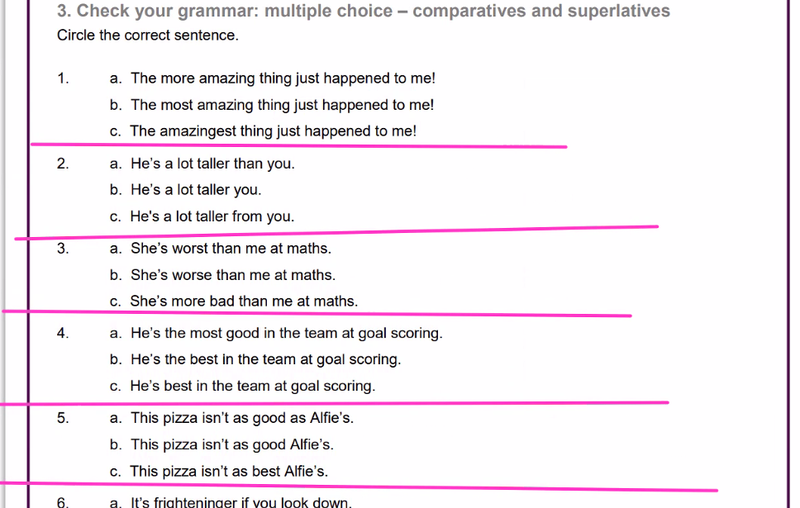Select answer 2a "He's a lot taller than you"
This screenshot has height=508, width=800.
coord(212,164)
